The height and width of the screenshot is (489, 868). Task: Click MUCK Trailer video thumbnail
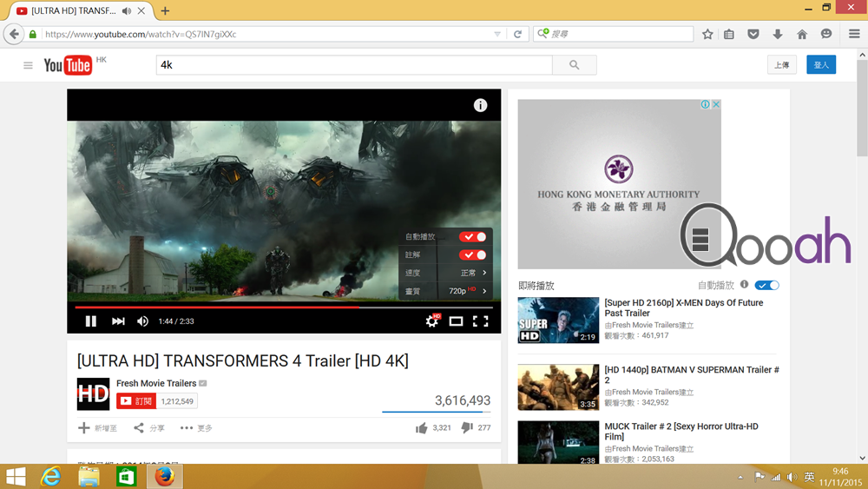(x=558, y=442)
